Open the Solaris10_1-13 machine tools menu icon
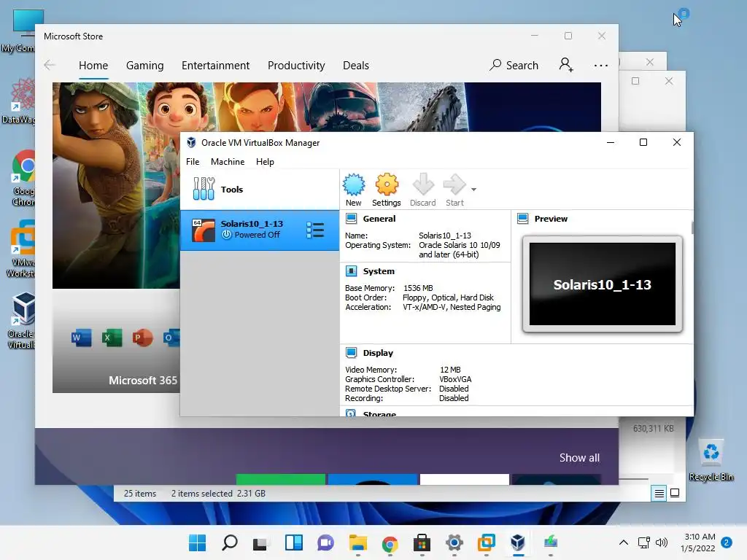The image size is (747, 560). [315, 230]
